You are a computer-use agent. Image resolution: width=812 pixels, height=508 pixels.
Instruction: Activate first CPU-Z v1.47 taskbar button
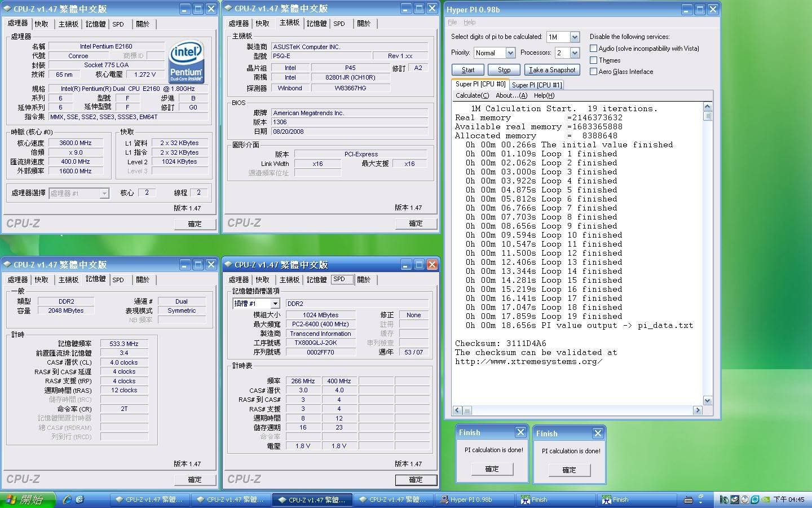[x=149, y=500]
